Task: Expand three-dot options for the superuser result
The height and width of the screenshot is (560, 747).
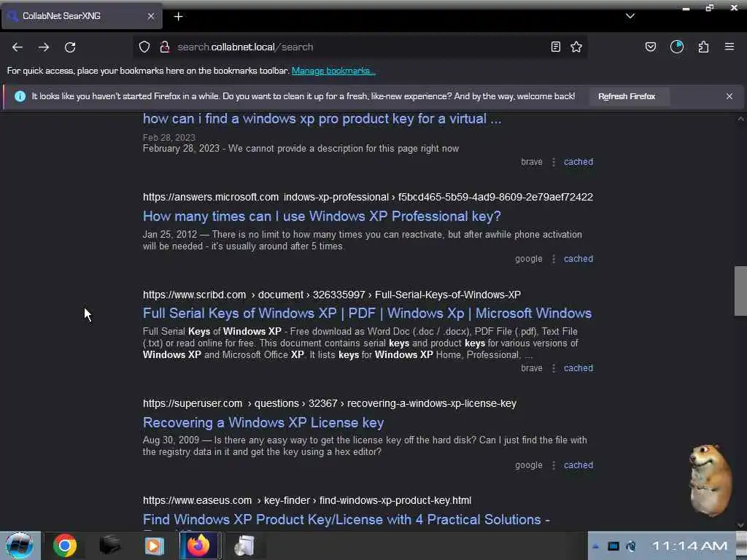Action: [554, 465]
